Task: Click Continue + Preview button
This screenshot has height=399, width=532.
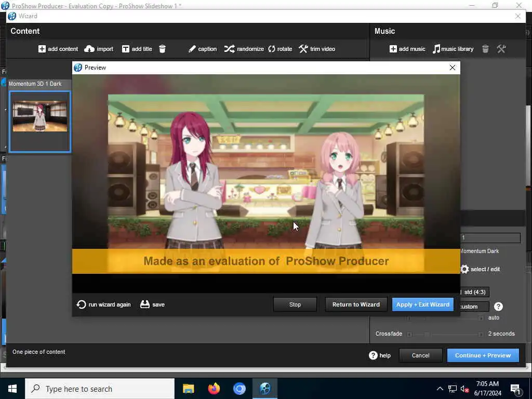Action: 483,355
